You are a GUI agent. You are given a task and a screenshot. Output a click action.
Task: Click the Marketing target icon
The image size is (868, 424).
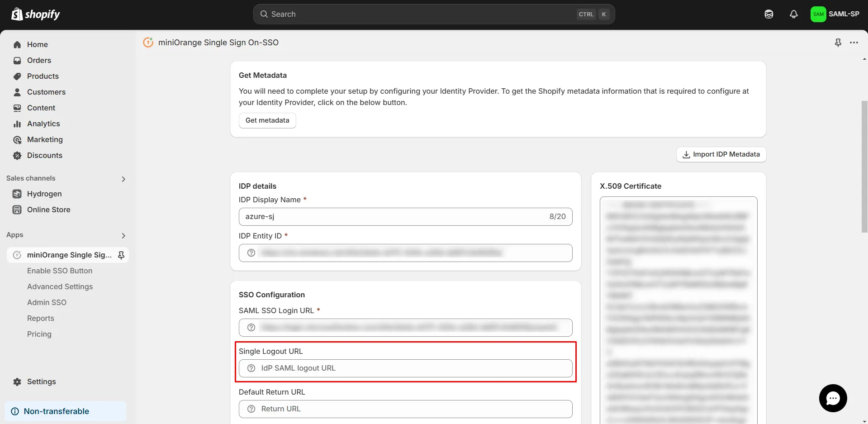17,139
